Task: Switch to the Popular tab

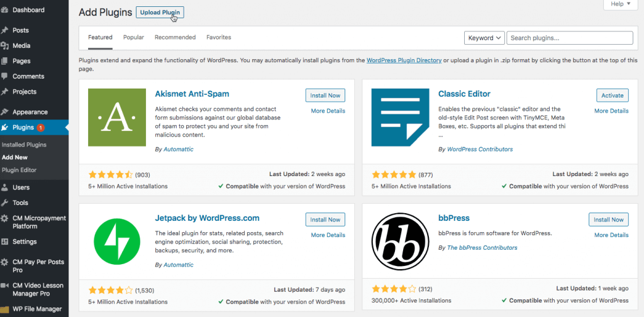Action: (133, 38)
